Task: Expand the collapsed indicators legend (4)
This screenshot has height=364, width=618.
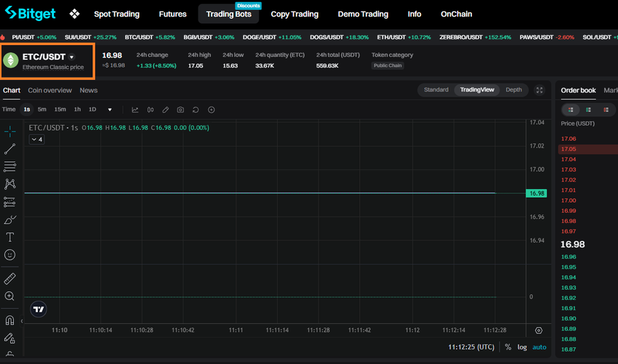Action: 36,139
